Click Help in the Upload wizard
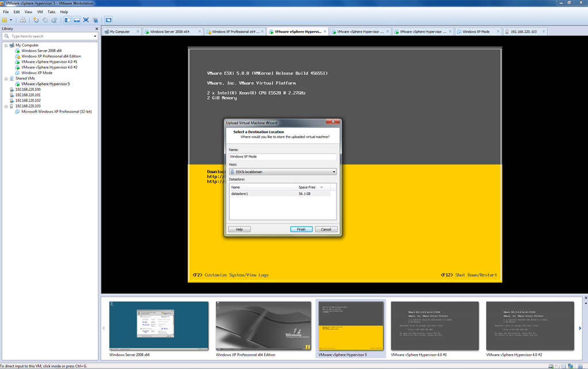Viewport: 588px width, 369px height. click(x=238, y=229)
